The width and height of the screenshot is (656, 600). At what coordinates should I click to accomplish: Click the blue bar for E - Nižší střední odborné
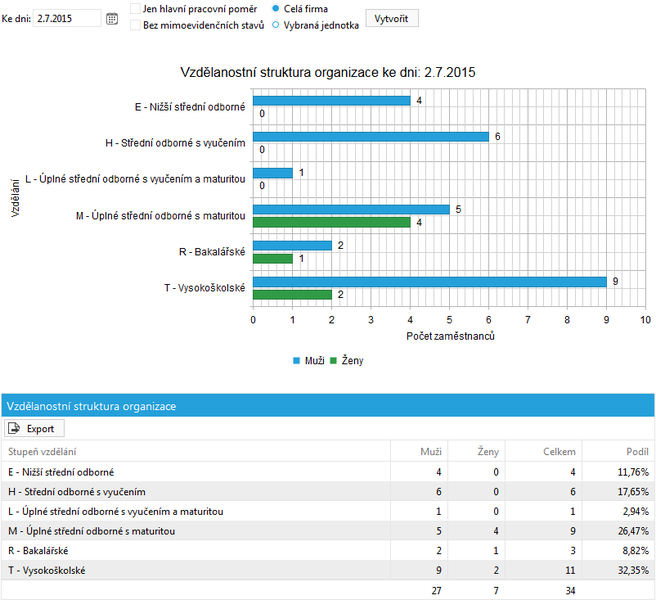tap(331, 100)
